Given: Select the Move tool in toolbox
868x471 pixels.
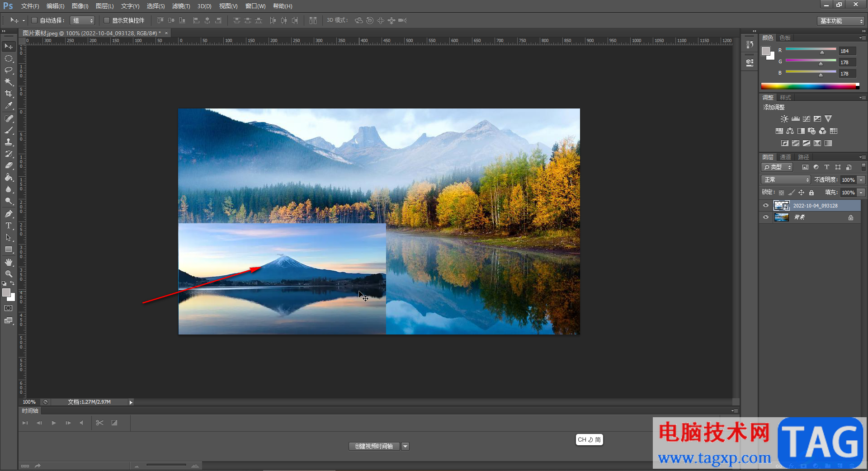Looking at the screenshot, I should coord(9,47).
